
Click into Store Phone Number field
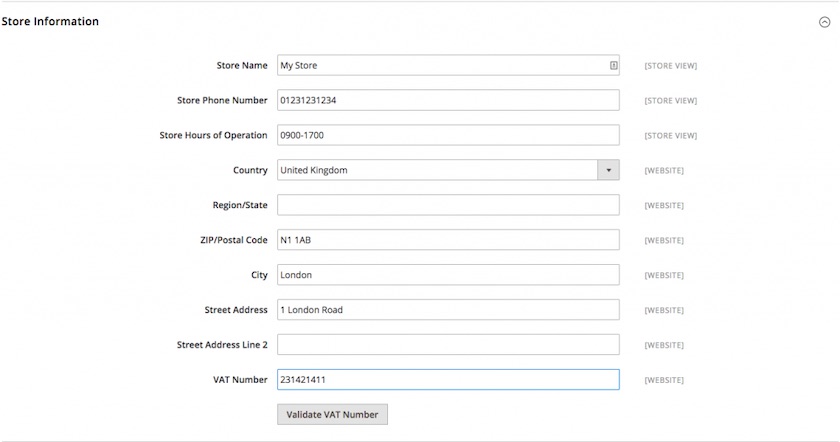point(448,100)
